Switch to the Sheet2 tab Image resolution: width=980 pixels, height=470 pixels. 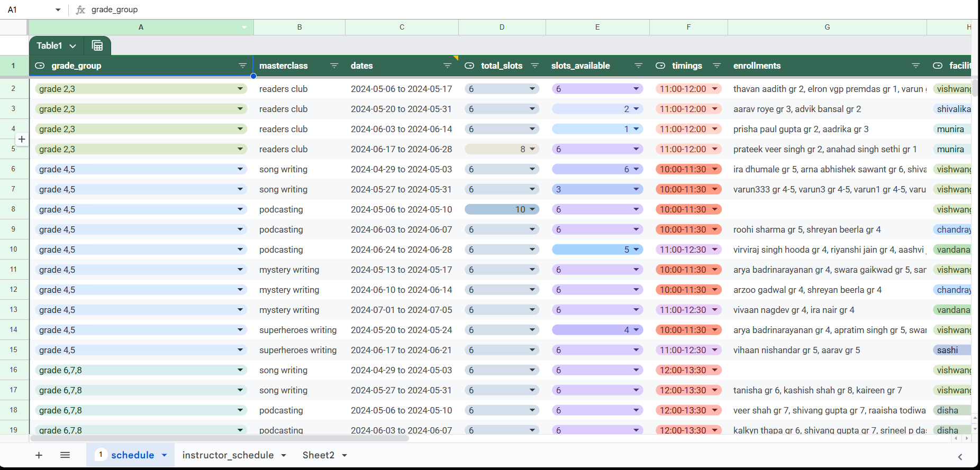click(319, 455)
